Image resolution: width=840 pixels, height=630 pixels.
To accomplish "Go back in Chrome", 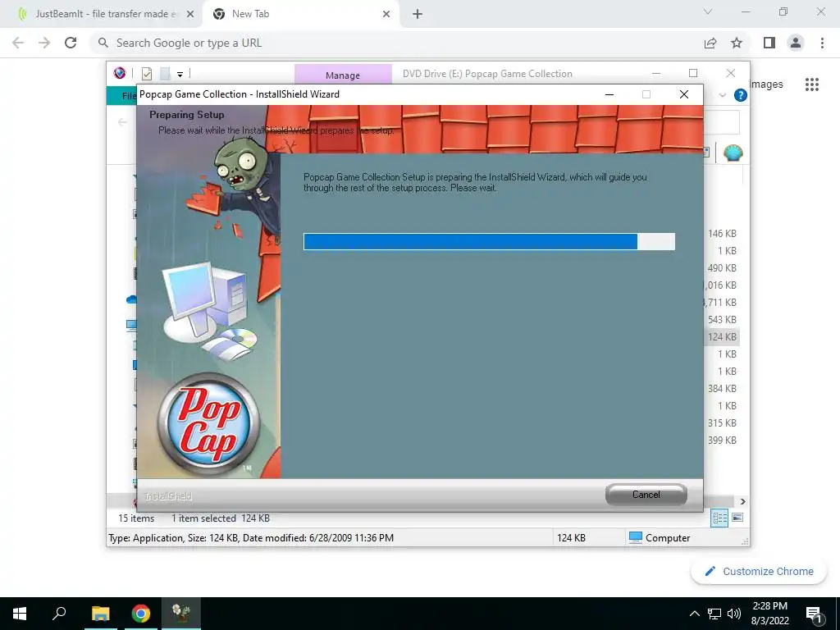I will point(18,43).
